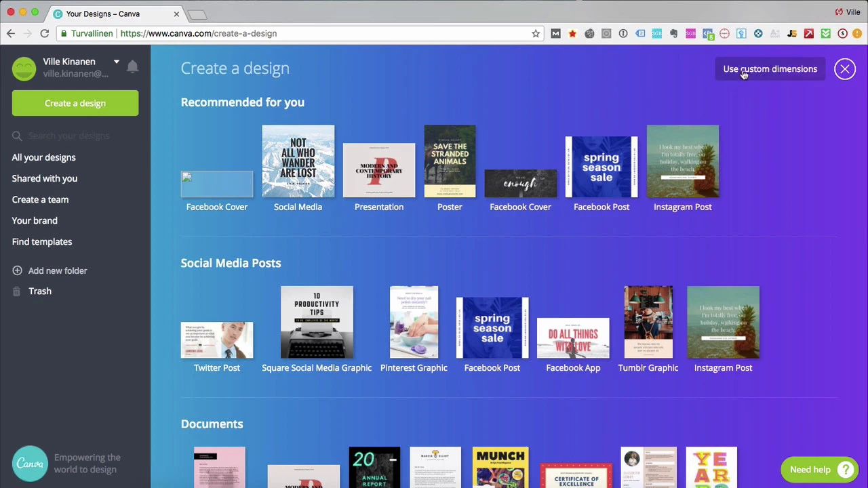Click the Tumblr Graphic label
The width and height of the screenshot is (868, 488).
pos(648,367)
